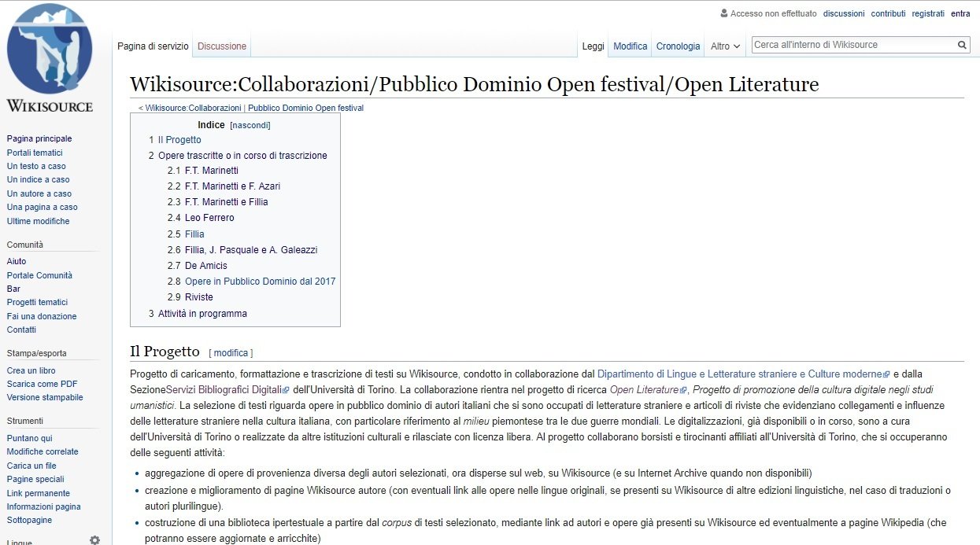Open Informazioni pagina link
980x545 pixels.
click(x=44, y=506)
